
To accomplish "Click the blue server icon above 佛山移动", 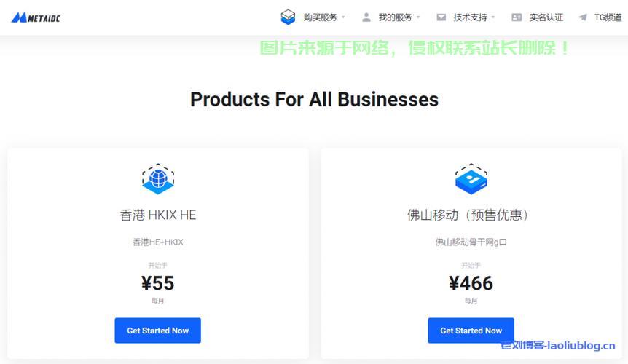I will [471, 179].
